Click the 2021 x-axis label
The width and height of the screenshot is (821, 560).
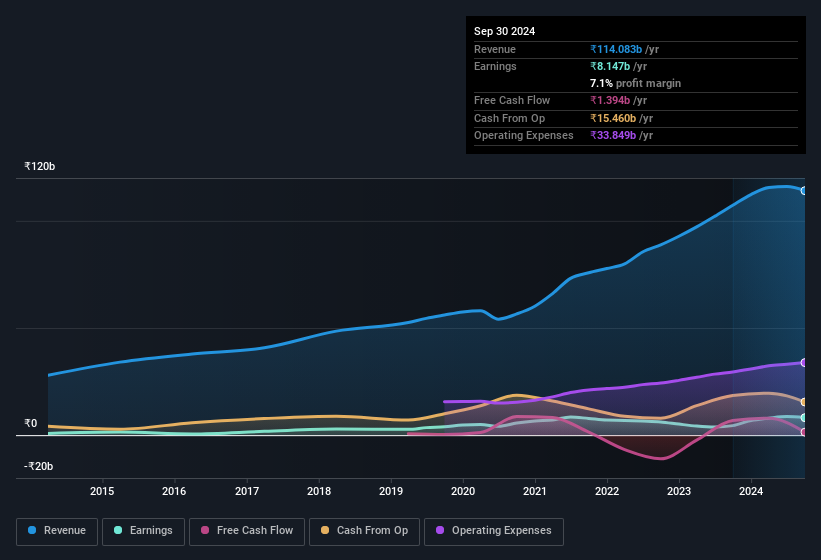[x=535, y=491]
